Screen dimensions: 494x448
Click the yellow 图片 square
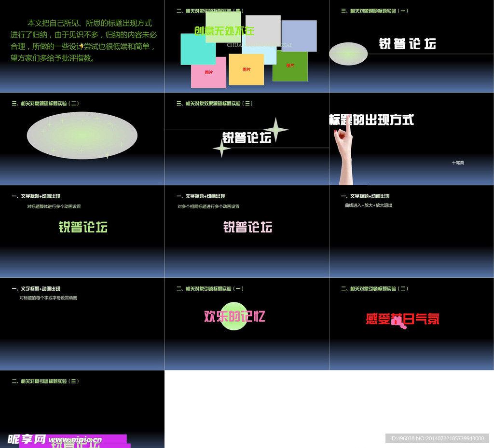point(247,69)
